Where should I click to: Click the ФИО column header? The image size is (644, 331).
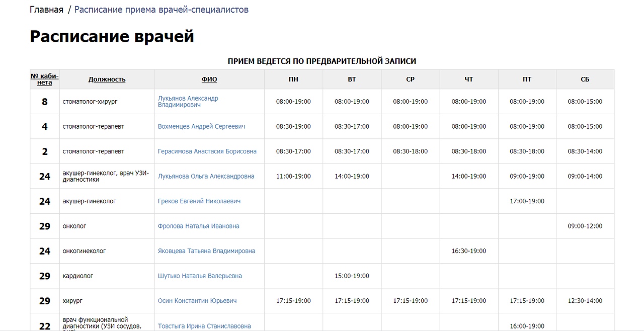point(209,79)
